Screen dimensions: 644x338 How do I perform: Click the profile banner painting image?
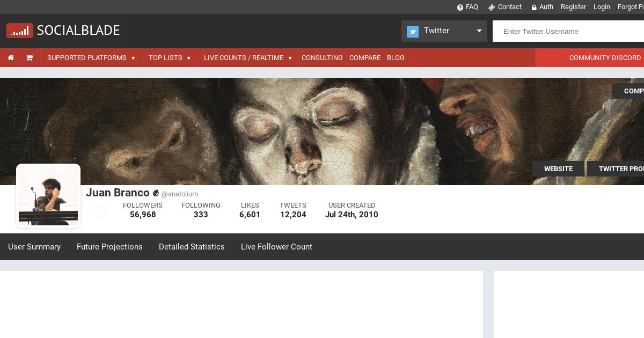coord(322,131)
